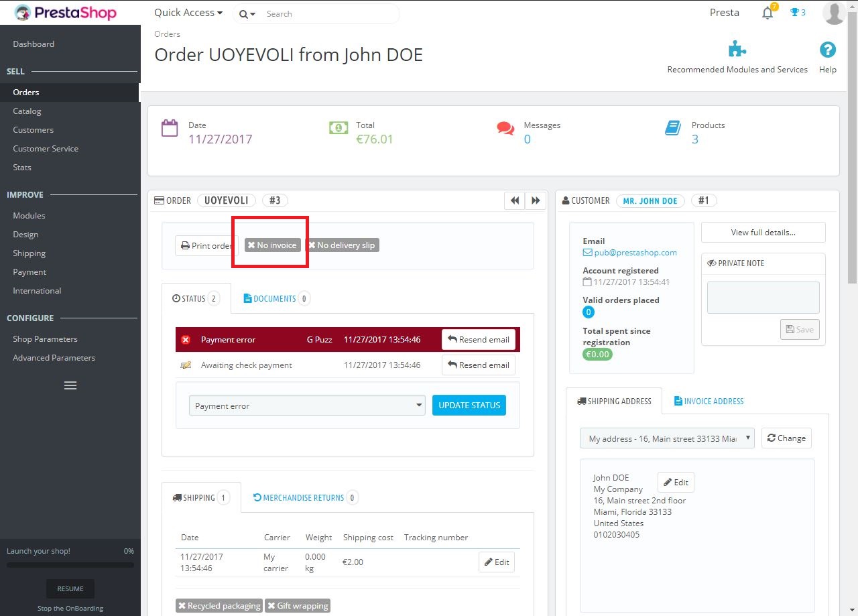The width and height of the screenshot is (858, 616).
Task: Select the Status tab
Action: 196,299
